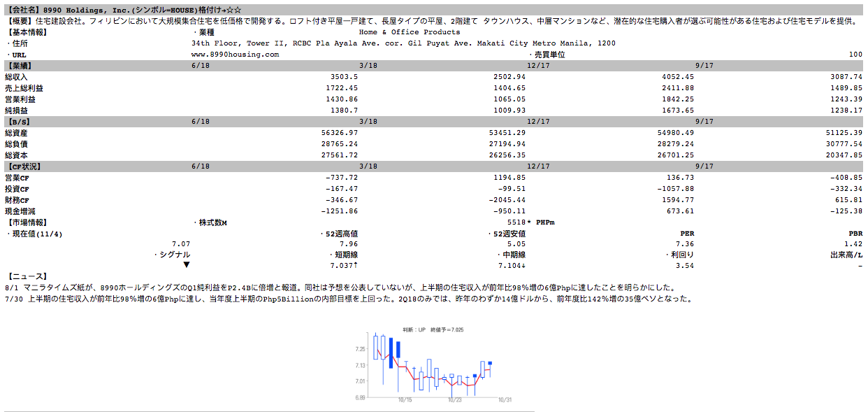Image resolution: width=868 pixels, height=412 pixels.
Task: Click the CF状況 section header
Action: point(22,166)
